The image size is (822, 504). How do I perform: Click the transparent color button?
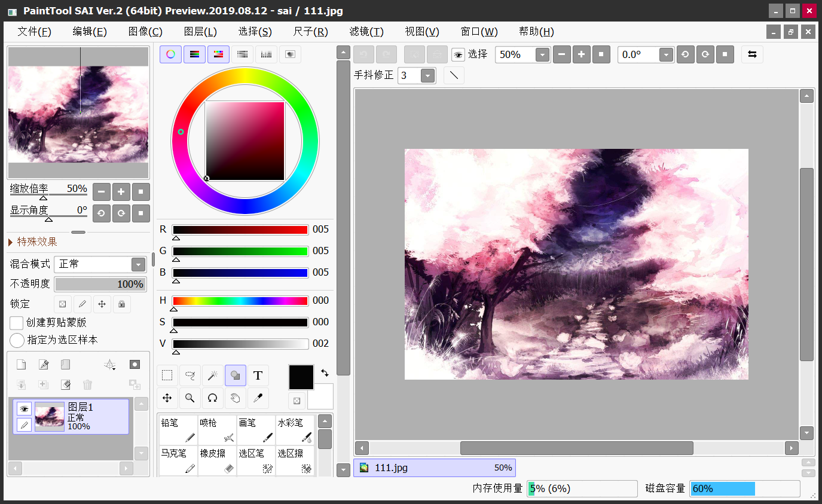pos(297,401)
